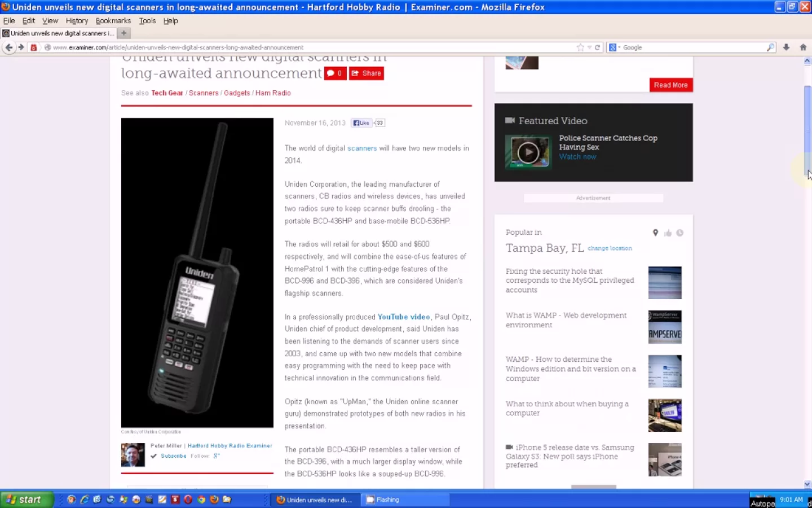Viewport: 812px width, 508px height.
Task: Switch to Flashing window in taskbar
Action: (x=405, y=500)
